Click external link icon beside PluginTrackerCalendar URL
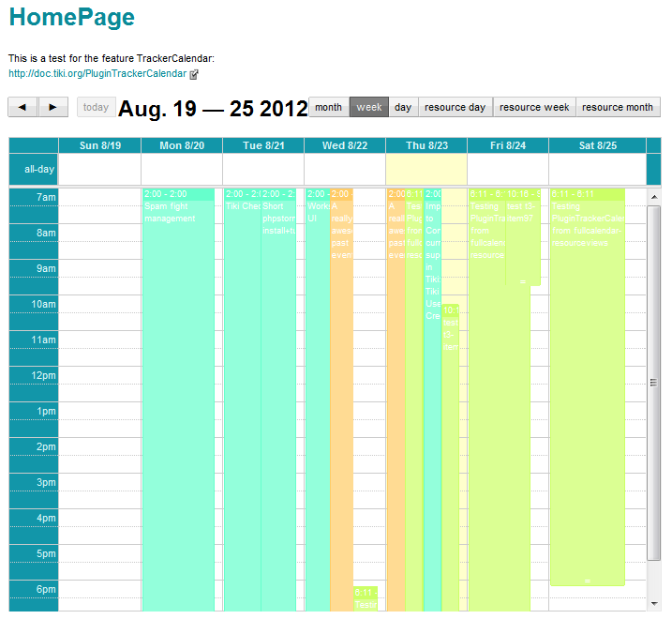The height and width of the screenshot is (619, 672). [194, 74]
